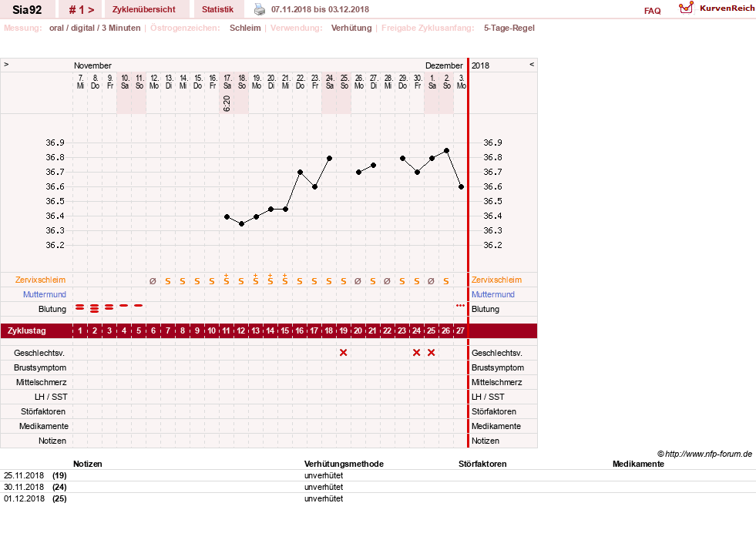Click the 25.11.2018 (19) notes row
This screenshot has width=756, height=540.
378,475
